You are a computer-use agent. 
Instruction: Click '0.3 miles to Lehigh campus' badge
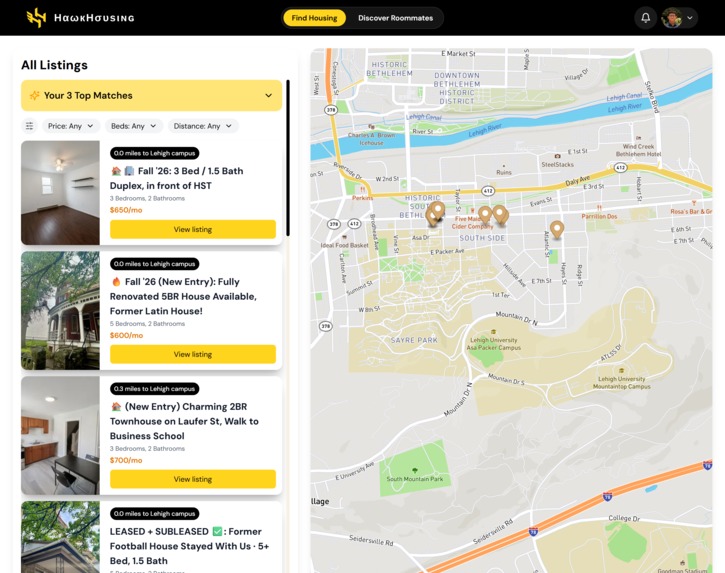click(154, 389)
